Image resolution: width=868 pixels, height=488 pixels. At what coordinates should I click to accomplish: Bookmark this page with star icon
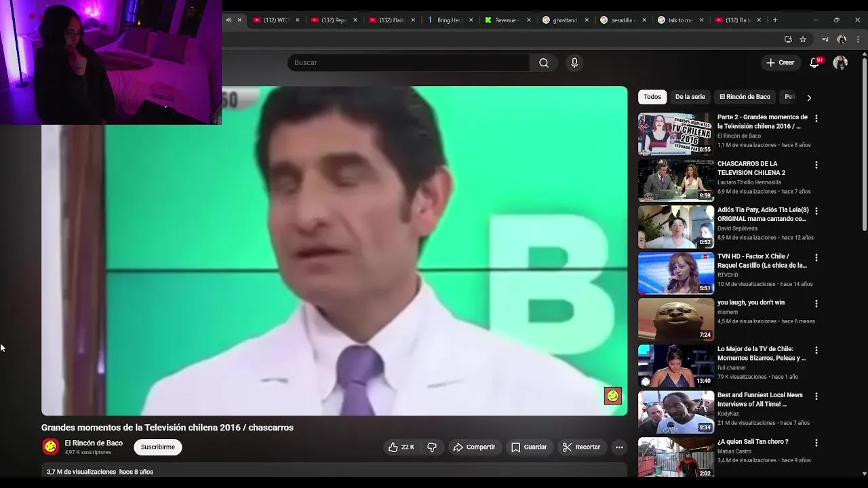803,39
